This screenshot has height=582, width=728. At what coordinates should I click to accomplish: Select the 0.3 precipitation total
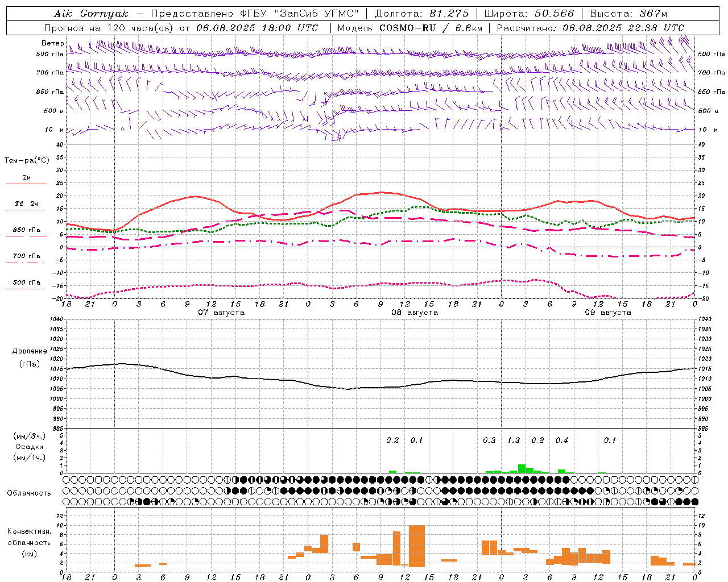pyautogui.click(x=489, y=440)
